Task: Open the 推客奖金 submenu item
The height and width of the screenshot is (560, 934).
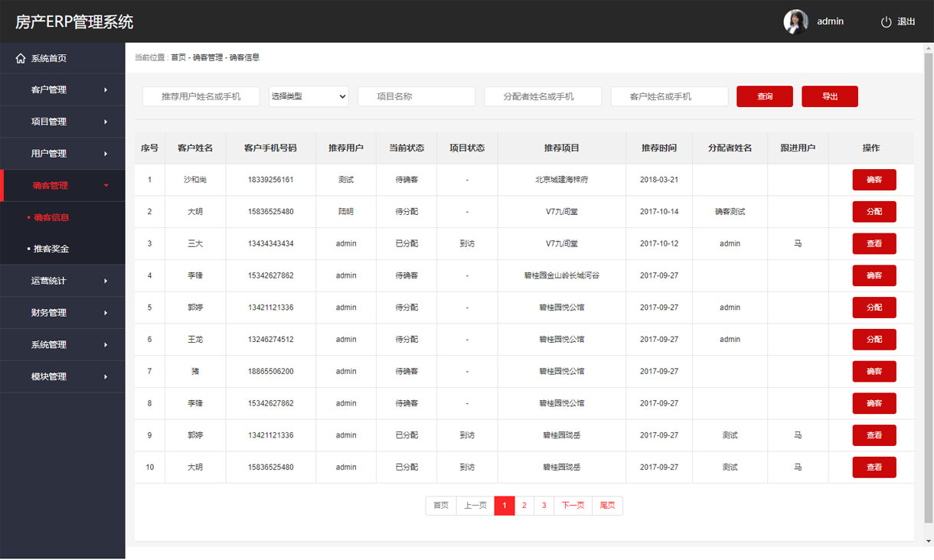Action: pyautogui.click(x=51, y=249)
